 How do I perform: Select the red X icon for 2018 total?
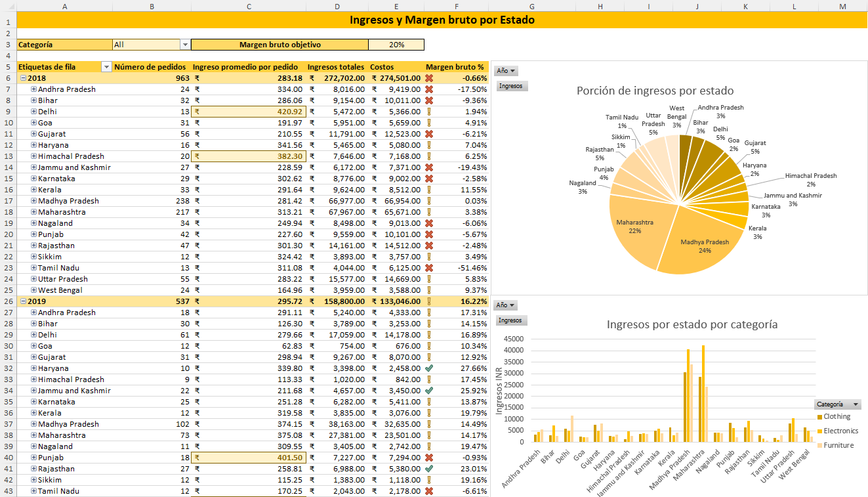pos(429,78)
